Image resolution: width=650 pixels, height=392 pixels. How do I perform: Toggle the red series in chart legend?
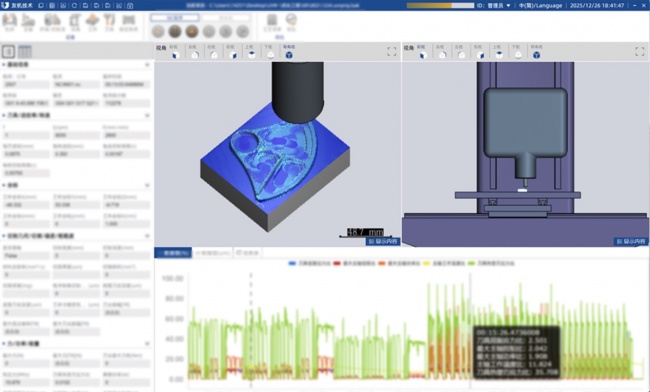coord(354,264)
